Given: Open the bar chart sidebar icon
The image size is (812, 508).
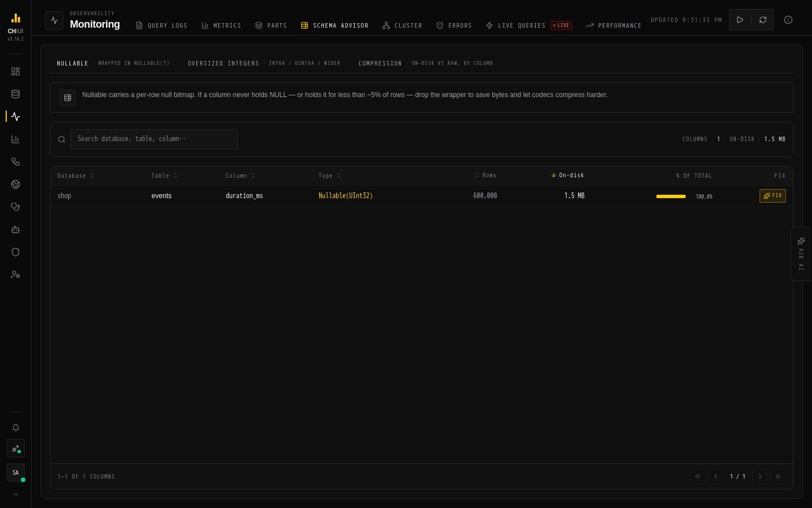Looking at the screenshot, I should click(15, 139).
